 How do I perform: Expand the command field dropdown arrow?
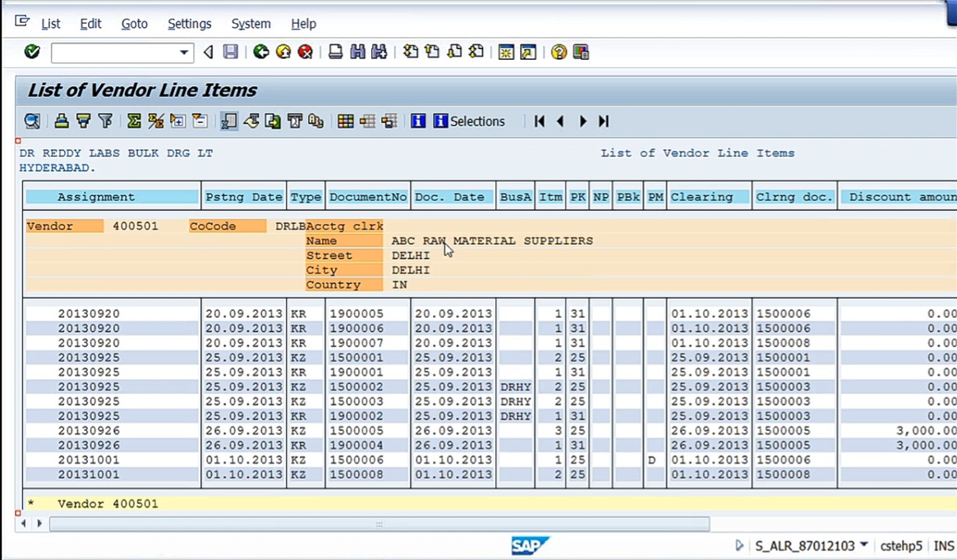click(184, 53)
